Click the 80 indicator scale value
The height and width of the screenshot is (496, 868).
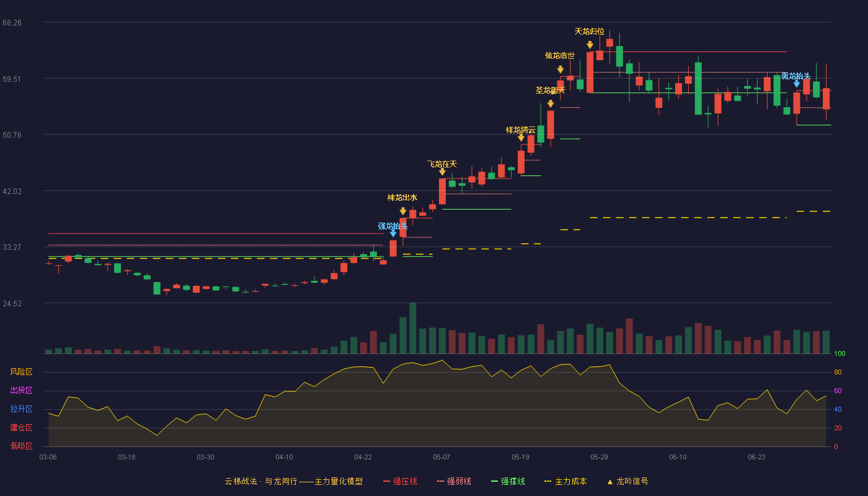838,373
